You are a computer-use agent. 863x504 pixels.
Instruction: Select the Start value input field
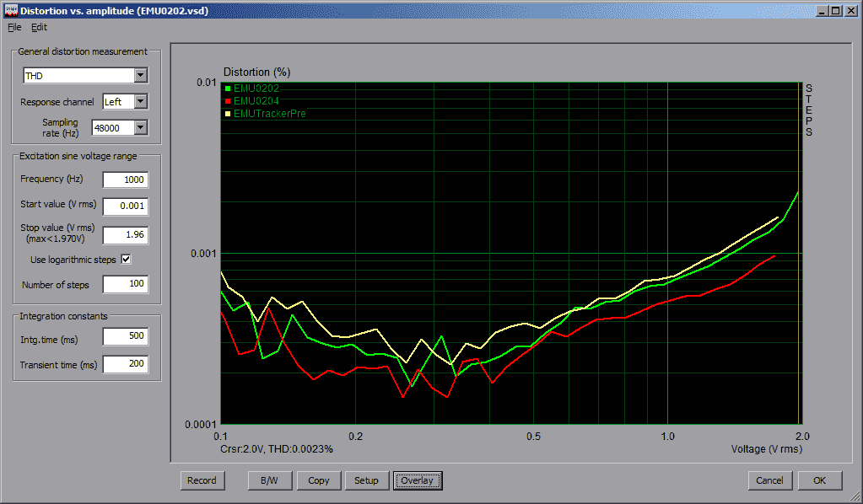[x=125, y=206]
